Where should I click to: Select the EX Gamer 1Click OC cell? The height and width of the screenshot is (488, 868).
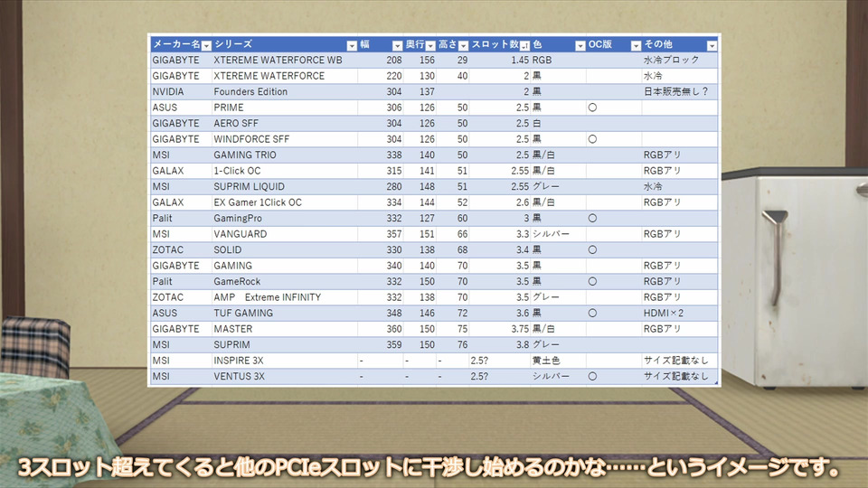[285, 202]
